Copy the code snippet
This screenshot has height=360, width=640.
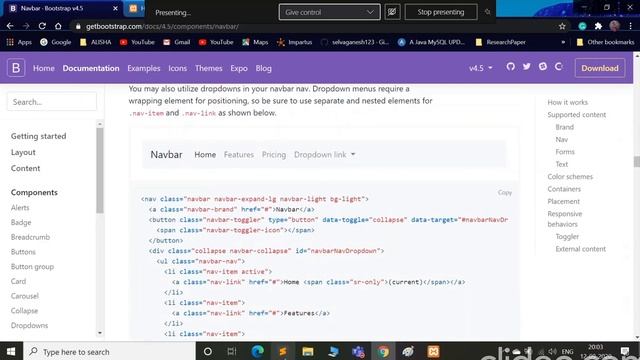[x=505, y=193]
